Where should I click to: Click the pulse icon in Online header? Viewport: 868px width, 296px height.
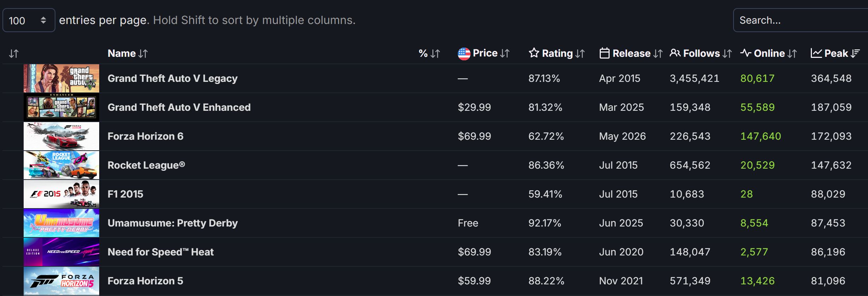(x=746, y=53)
